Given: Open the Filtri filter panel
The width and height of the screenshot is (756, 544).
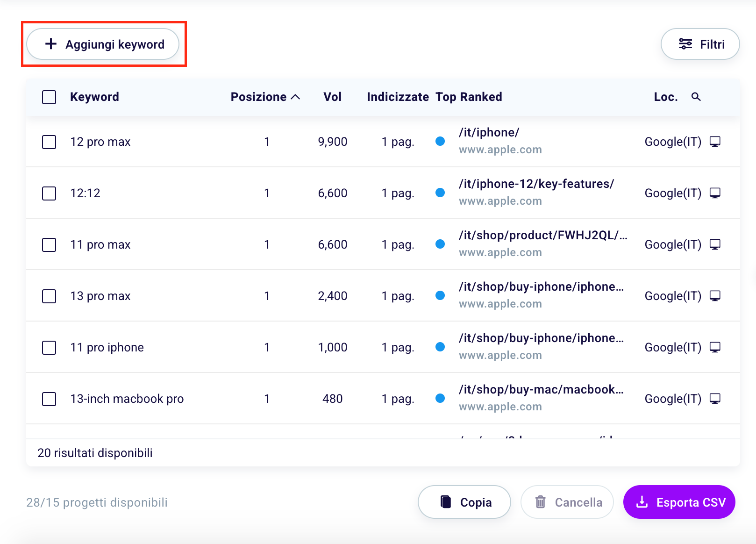Looking at the screenshot, I should tap(700, 44).
